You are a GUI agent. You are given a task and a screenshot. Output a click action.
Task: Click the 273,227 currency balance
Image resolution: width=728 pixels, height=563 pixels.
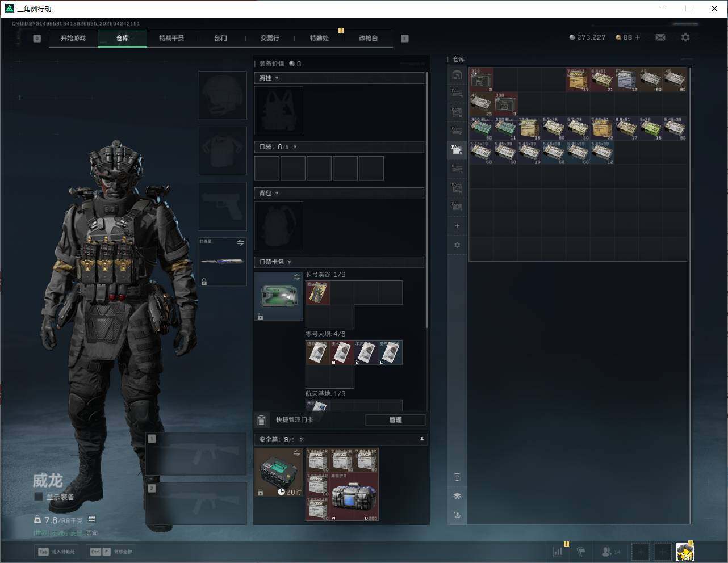click(x=587, y=37)
